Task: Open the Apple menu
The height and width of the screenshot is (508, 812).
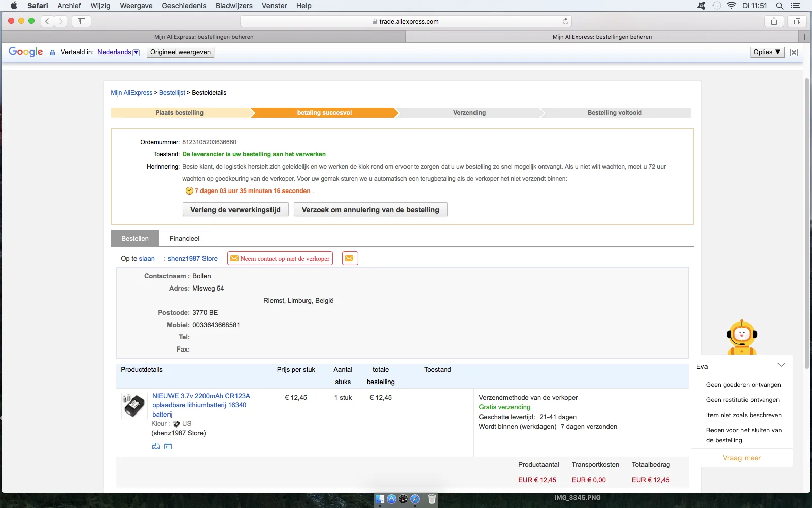Action: tap(14, 6)
